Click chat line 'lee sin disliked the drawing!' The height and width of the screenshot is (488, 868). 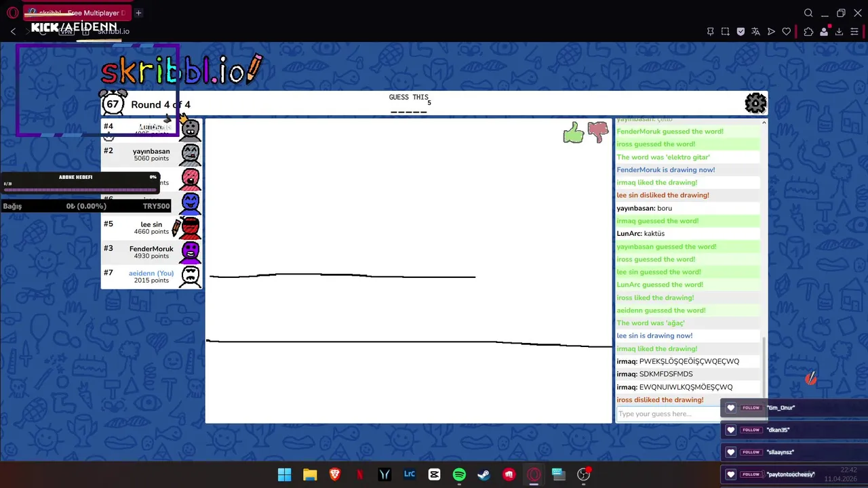pyautogui.click(x=663, y=195)
